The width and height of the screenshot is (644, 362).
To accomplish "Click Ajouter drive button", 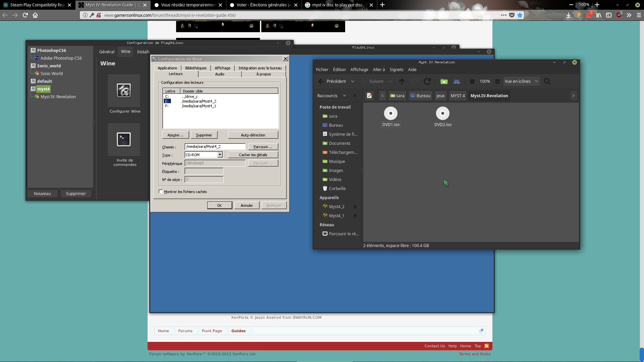I will coord(175,135).
